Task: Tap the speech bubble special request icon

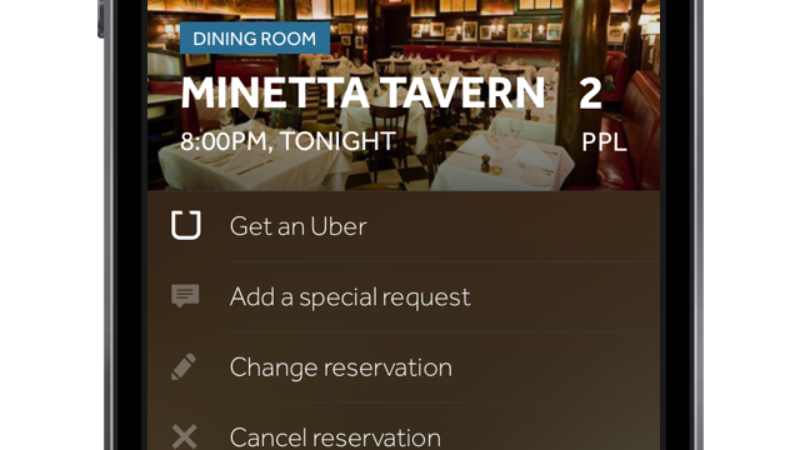Action: (x=185, y=296)
